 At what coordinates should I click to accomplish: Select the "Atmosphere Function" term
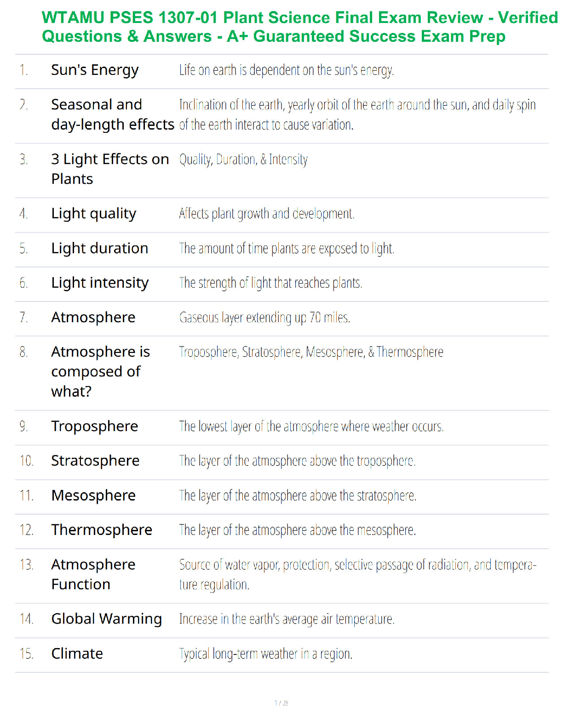(93, 574)
